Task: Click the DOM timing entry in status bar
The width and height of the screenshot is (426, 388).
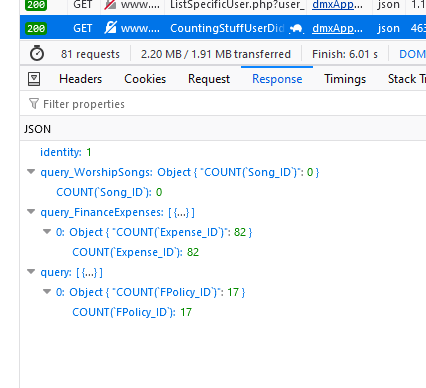Action: (x=412, y=54)
